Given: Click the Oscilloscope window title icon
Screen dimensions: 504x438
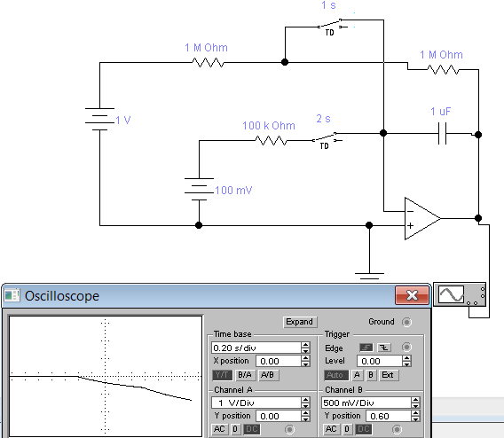Looking at the screenshot, I should coord(12,295).
